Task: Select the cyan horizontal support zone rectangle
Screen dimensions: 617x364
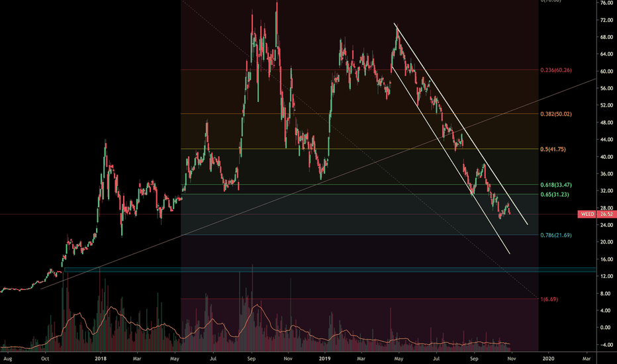Action: [330, 269]
